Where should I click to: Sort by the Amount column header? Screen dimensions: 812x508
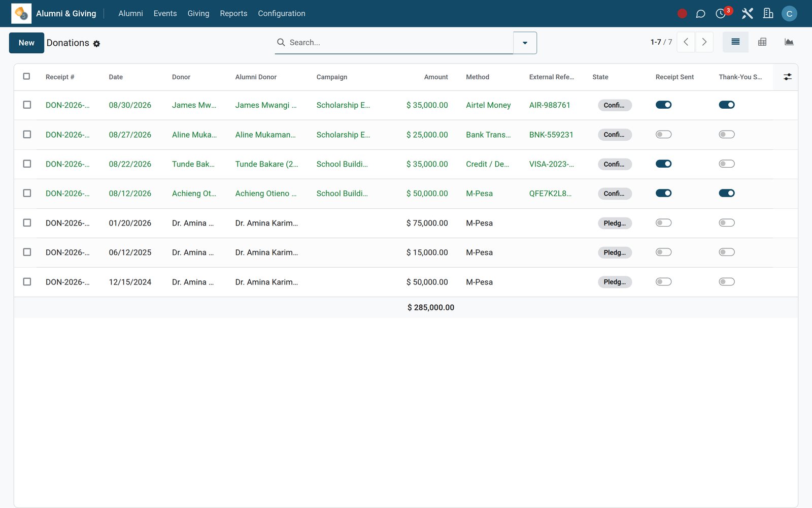(x=436, y=77)
